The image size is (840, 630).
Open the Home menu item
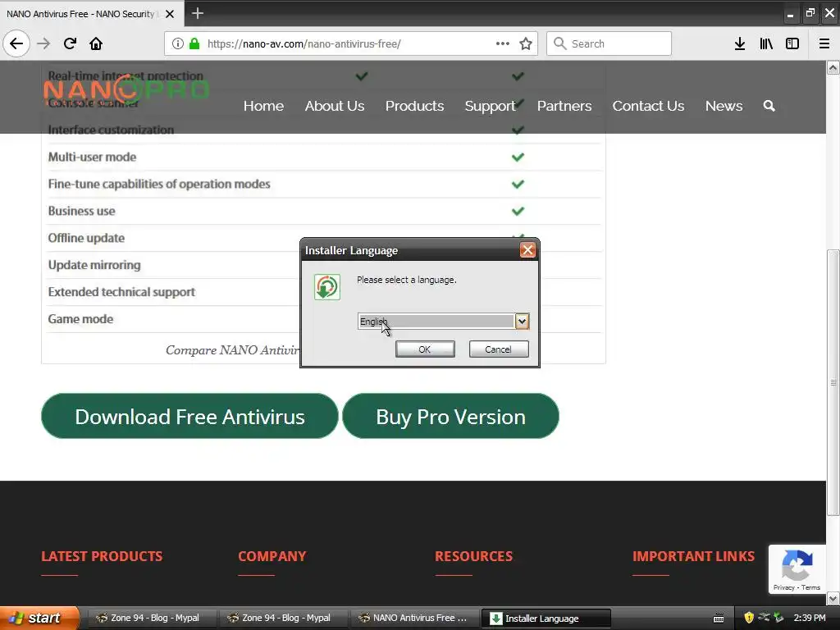point(263,106)
